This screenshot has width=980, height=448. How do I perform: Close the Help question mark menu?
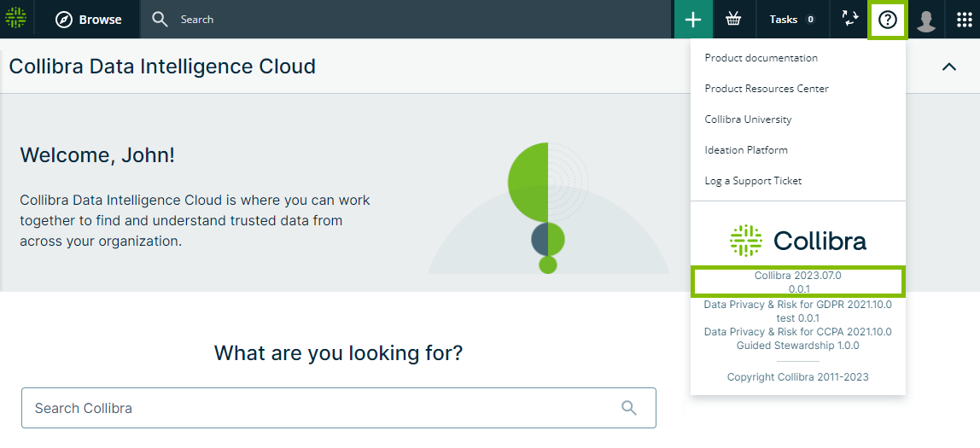pyautogui.click(x=888, y=20)
